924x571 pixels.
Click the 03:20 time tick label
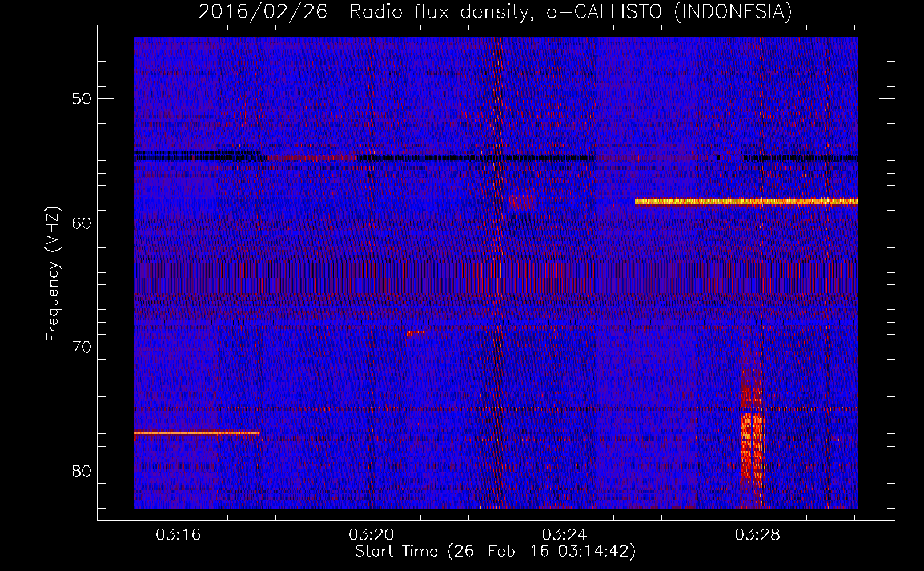click(x=372, y=535)
